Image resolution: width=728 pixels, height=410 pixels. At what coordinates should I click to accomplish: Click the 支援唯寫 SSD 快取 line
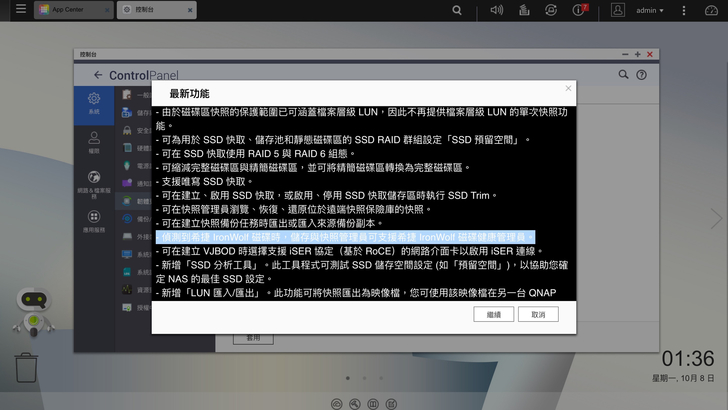tap(205, 182)
